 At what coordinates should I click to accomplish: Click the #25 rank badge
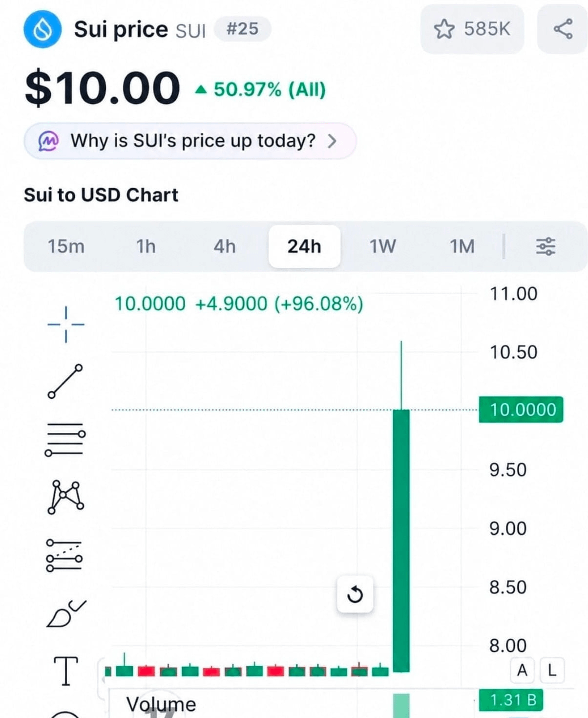point(242,29)
